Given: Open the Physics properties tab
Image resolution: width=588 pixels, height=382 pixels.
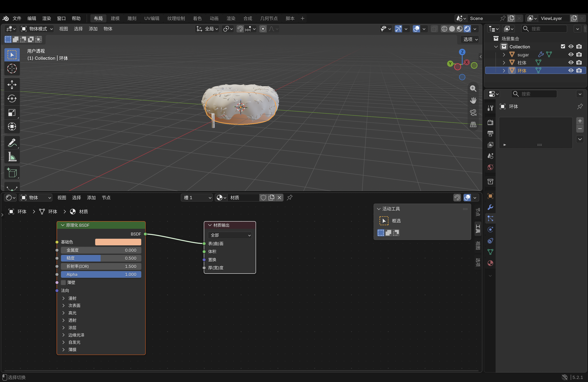Looking at the screenshot, I should [490, 230].
